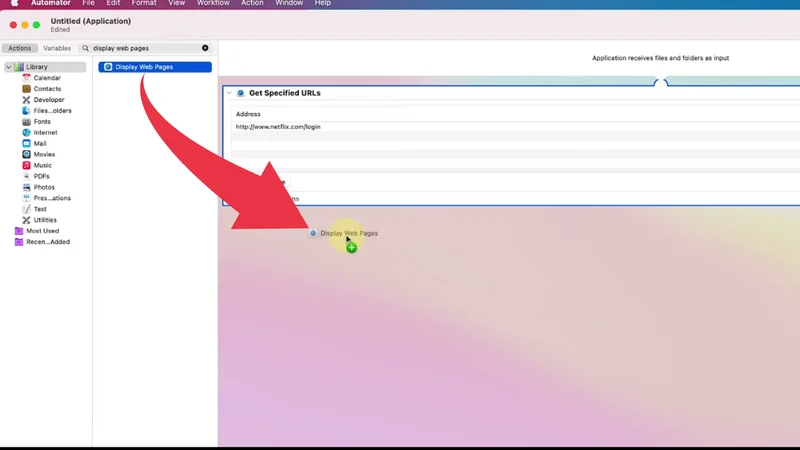
Task: Select the Fonts category
Action: point(40,121)
